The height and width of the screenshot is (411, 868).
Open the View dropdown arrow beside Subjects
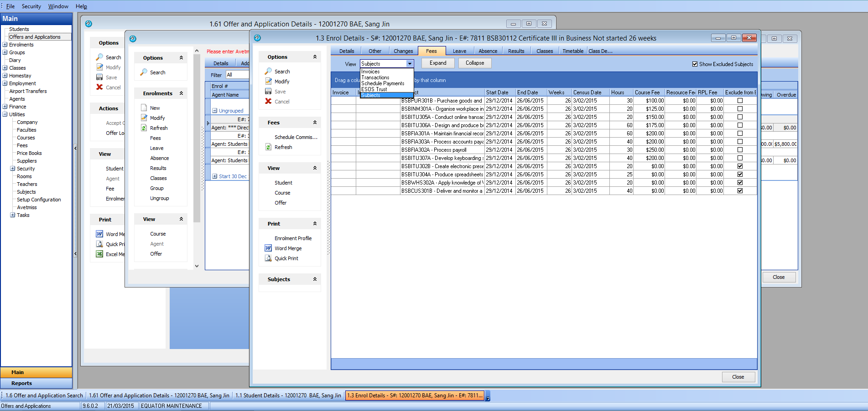click(410, 64)
